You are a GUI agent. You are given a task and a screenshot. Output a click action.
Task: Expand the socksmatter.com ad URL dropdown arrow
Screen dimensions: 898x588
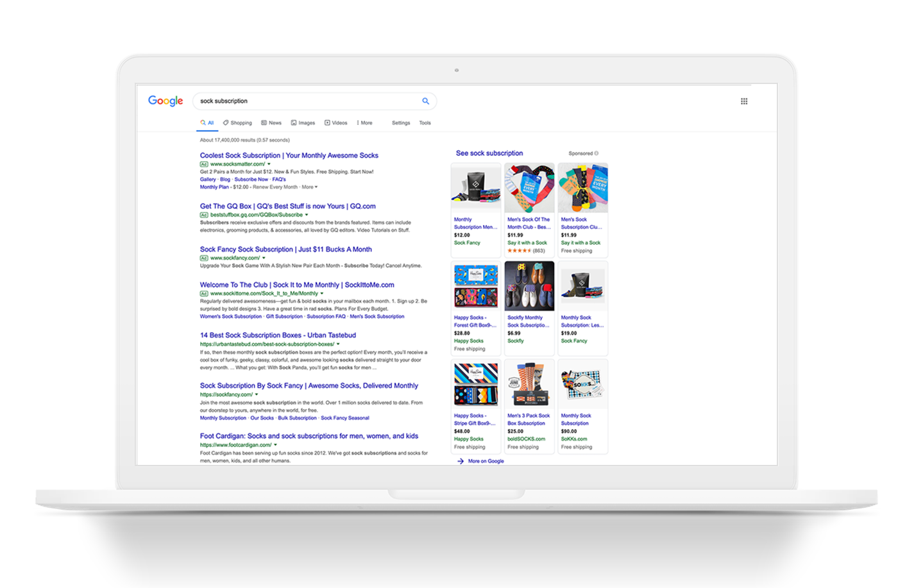(x=269, y=164)
